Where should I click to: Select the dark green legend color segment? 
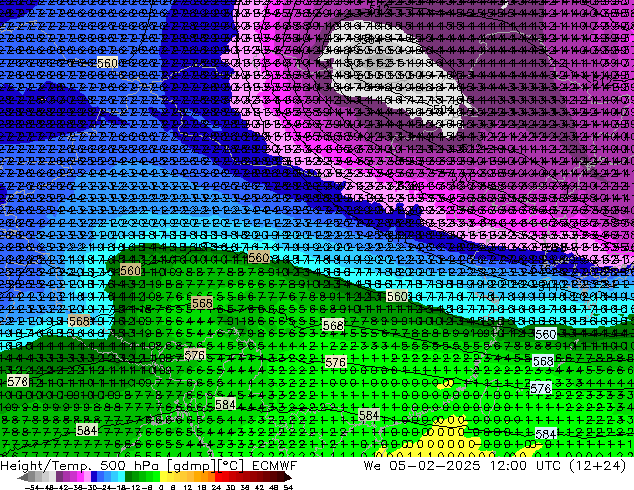tap(129, 477)
